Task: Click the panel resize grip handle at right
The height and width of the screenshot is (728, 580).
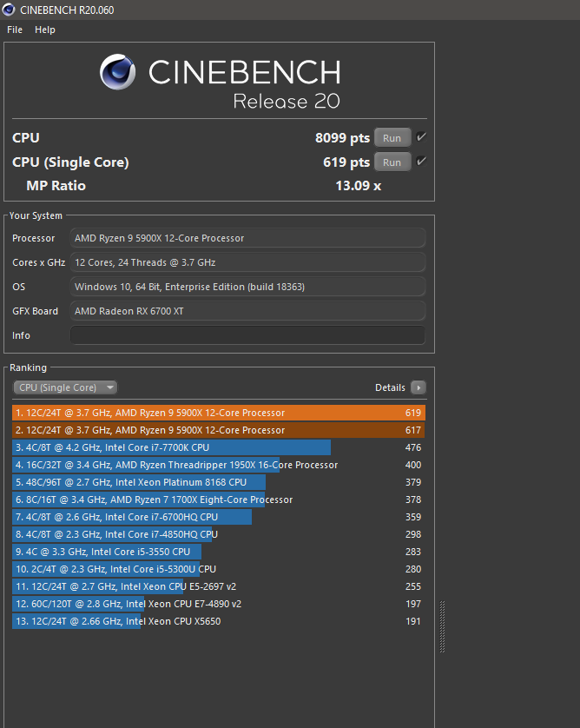Action: tap(442, 626)
